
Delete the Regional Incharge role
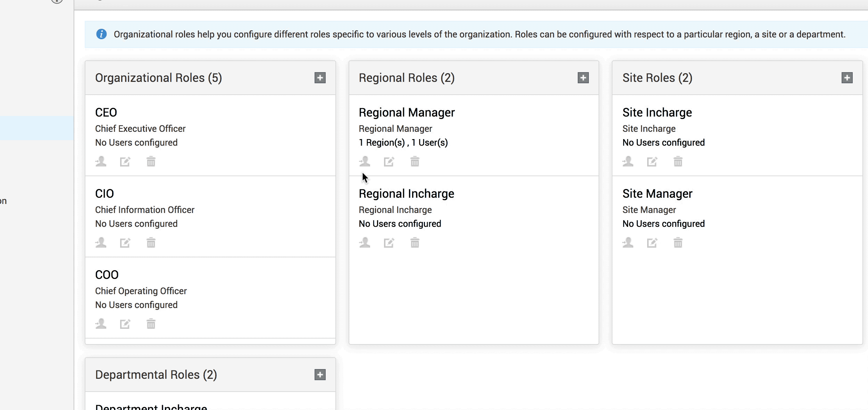(415, 243)
